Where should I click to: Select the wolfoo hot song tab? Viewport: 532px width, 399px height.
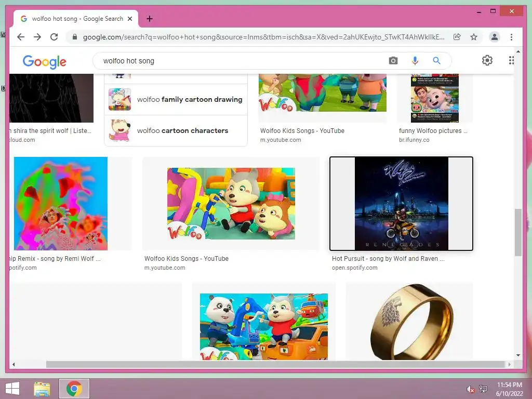[76, 19]
